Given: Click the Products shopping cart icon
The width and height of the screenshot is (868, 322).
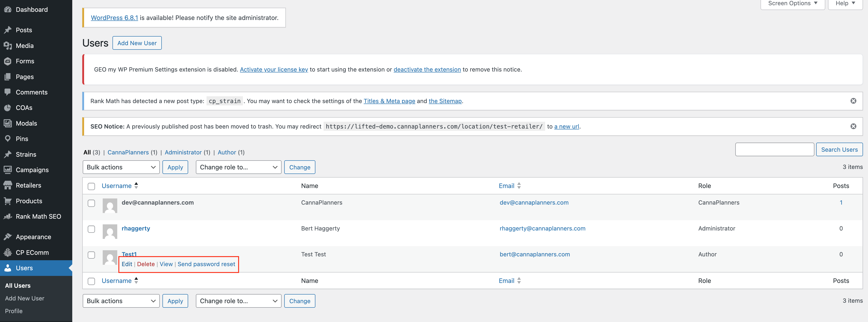Looking at the screenshot, I should coord(7,201).
